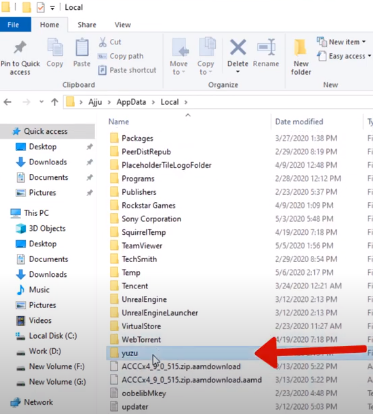Open Local Disk (C:) drive
Screen dimensions: 373x414
tap(53, 336)
